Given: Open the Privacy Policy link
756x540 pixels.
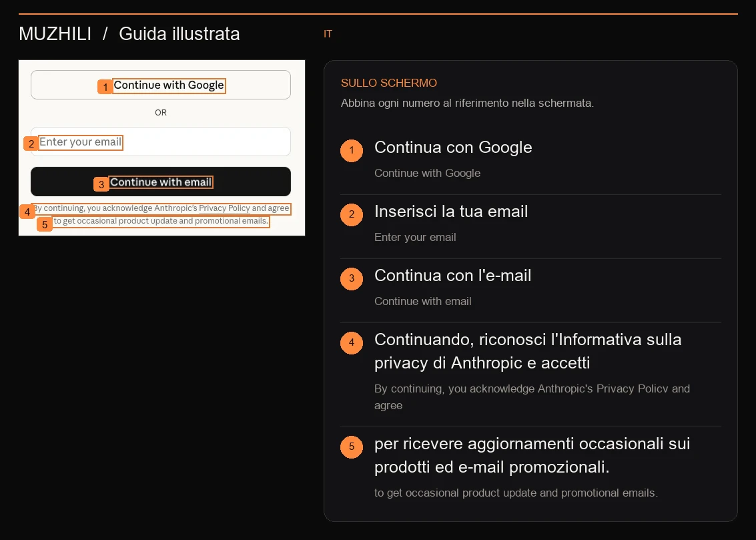Looking at the screenshot, I should pos(224,208).
